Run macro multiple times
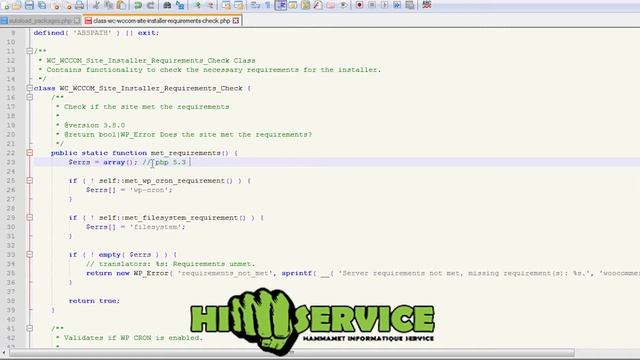The height and width of the screenshot is (360, 640). pos(397,5)
